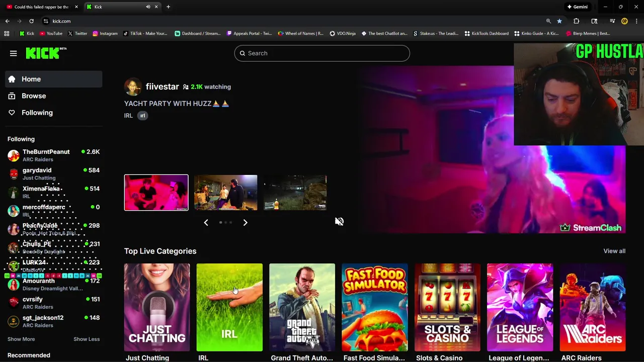
Task: Open Browse in the sidebar
Action: pos(54,96)
